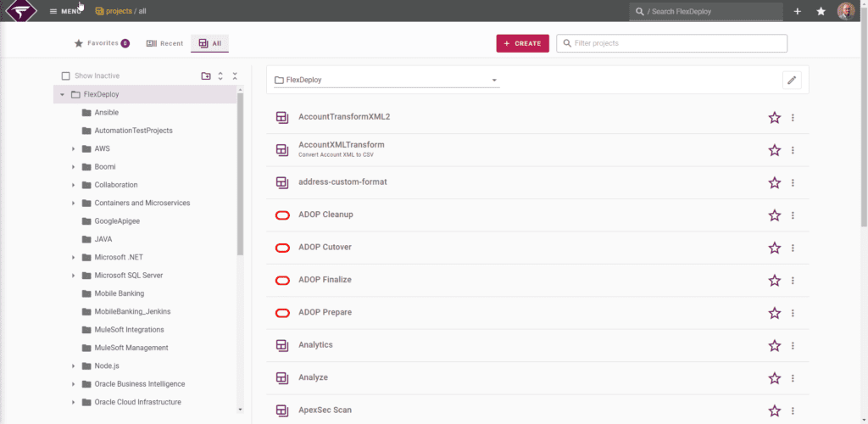The width and height of the screenshot is (868, 424).
Task: Open the AccountXMLTransform project
Action: pyautogui.click(x=341, y=145)
